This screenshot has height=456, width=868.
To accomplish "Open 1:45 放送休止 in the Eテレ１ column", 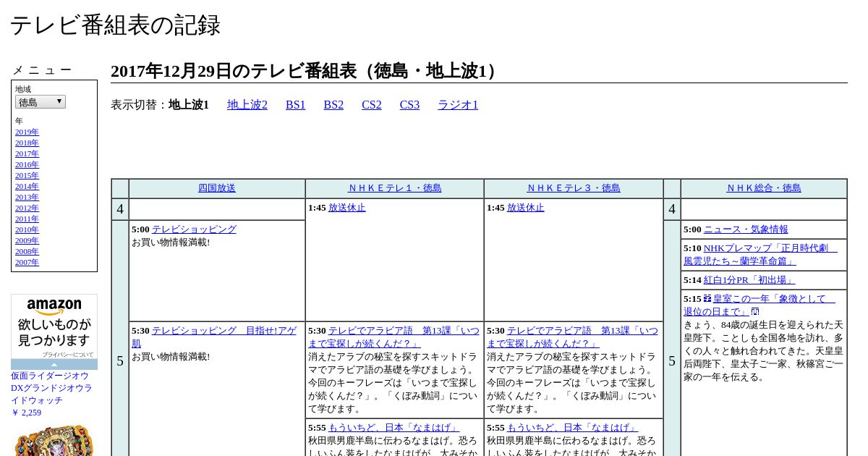I will pos(347,208).
